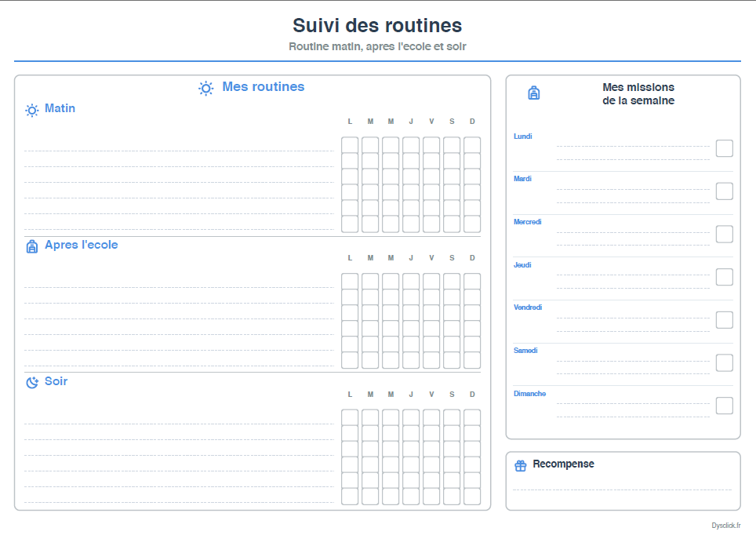This screenshot has height=535, width=756.
Task: Click the sun icon next to Matin
Action: (32, 111)
